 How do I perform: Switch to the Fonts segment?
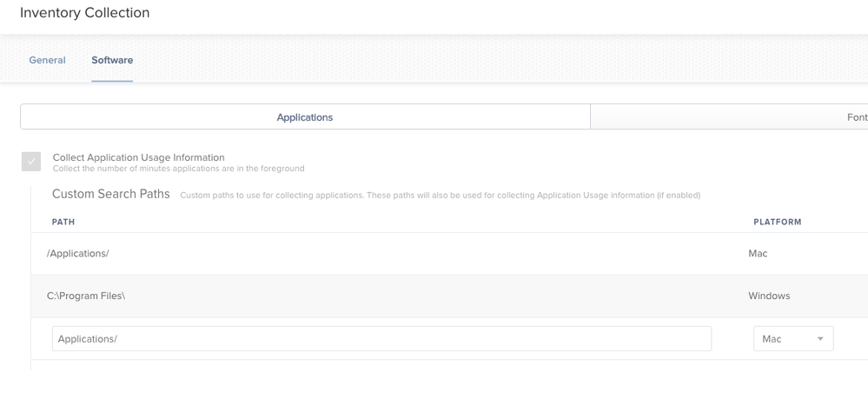tap(729, 117)
